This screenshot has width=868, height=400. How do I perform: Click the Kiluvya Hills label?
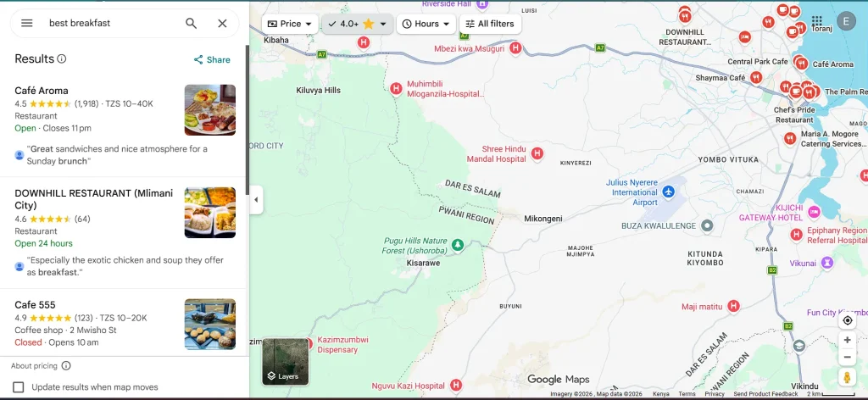coord(319,90)
